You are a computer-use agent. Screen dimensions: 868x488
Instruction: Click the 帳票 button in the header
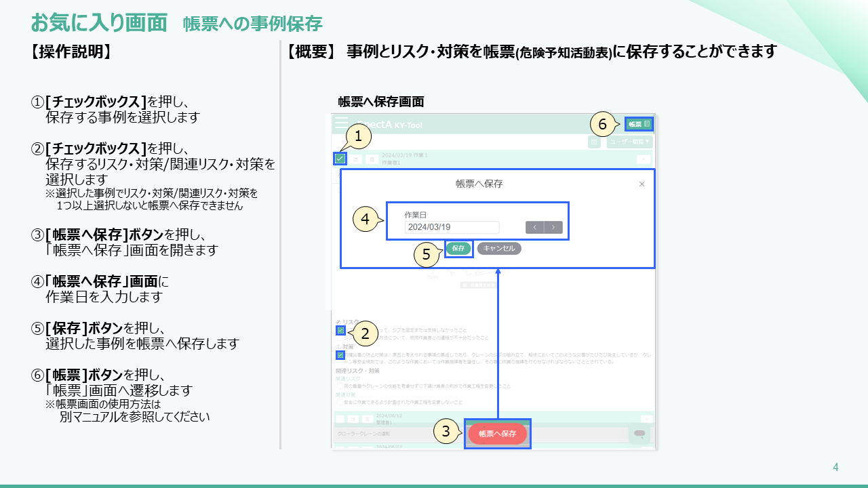point(638,124)
